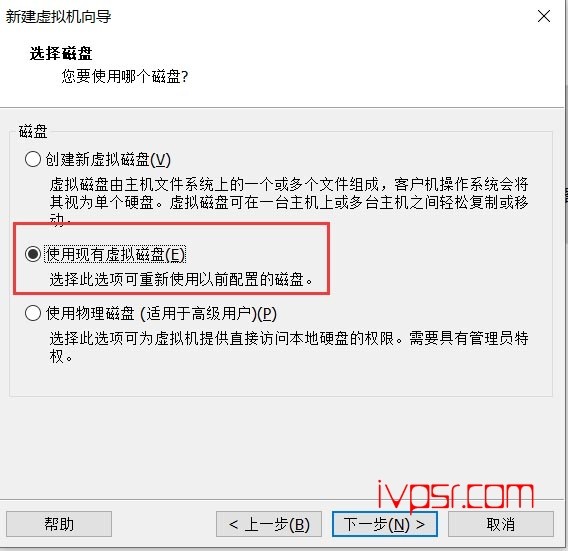
Task: Click the 使用物理磁盘 (适用于高级用户)(P) label
Action: tap(161, 313)
